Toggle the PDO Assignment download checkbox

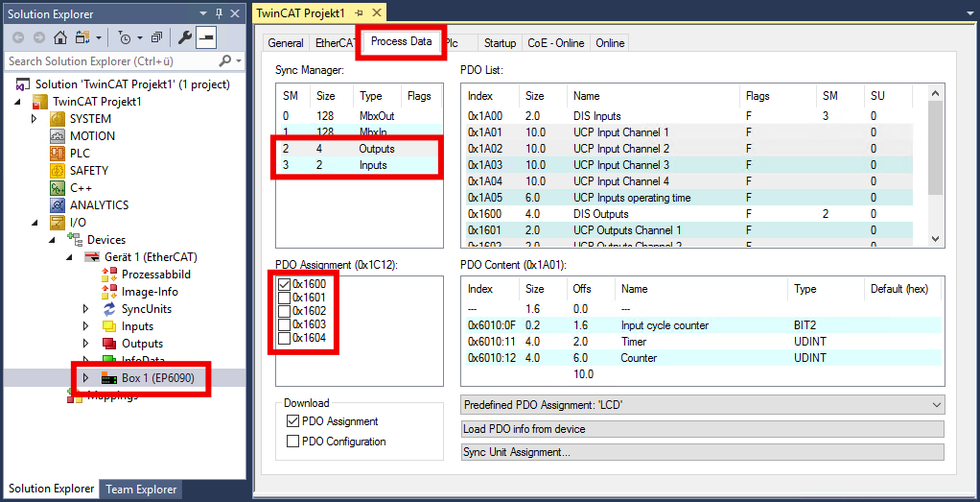tap(292, 421)
